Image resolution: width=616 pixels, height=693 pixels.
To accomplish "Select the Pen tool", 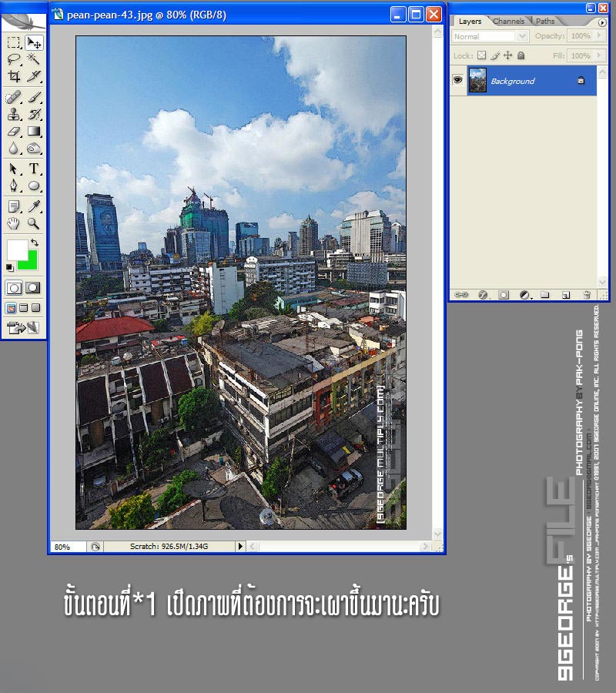I will coord(14,186).
